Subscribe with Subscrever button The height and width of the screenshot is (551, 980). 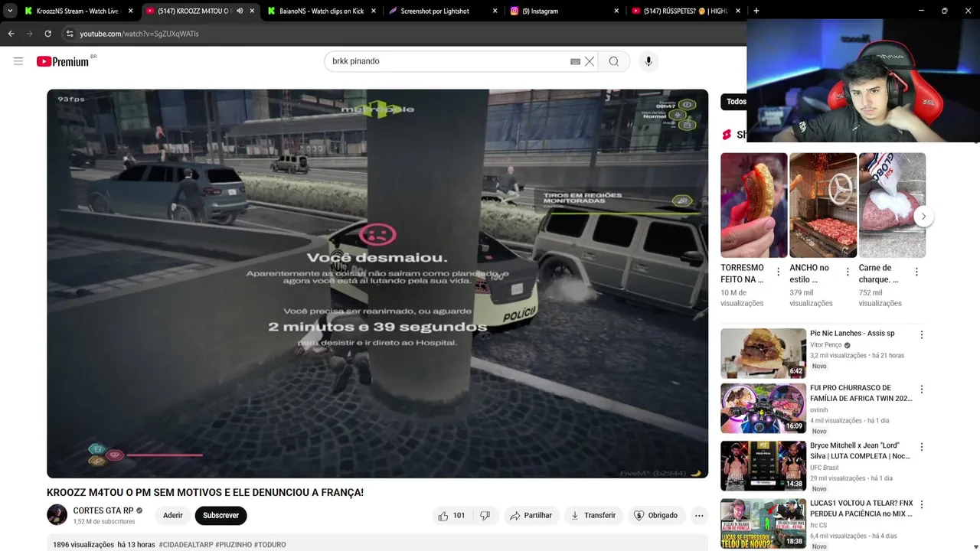point(220,515)
